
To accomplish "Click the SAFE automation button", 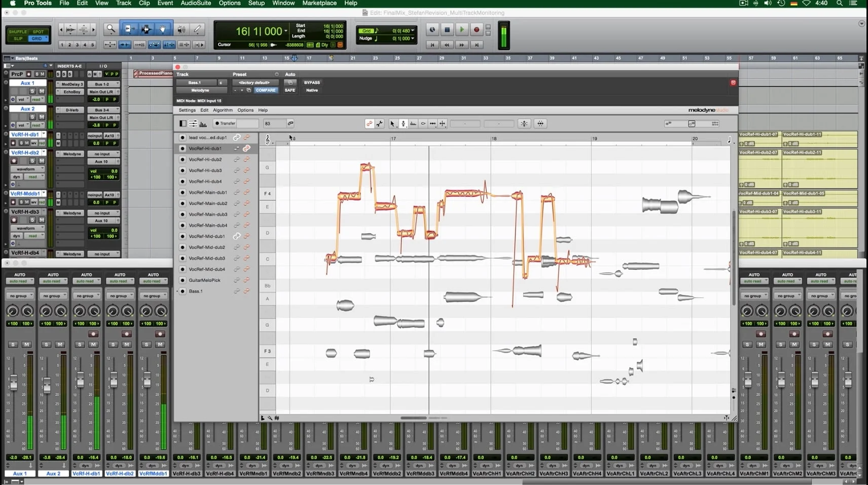I will click(x=290, y=90).
